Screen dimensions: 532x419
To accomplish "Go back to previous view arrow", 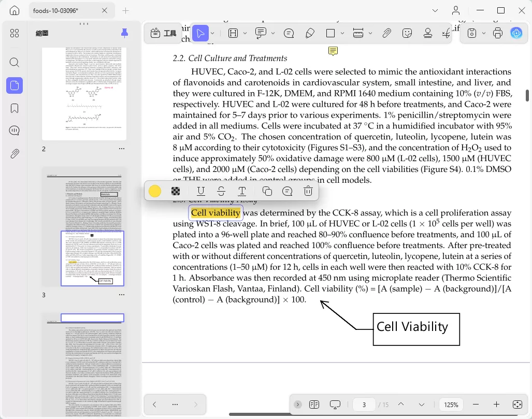I will coord(154,404).
